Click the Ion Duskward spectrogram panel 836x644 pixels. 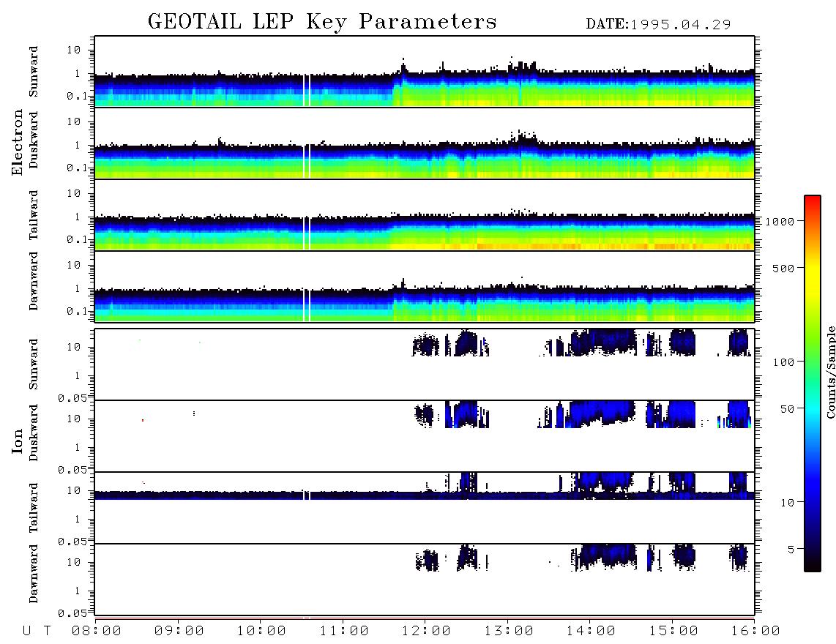tap(425, 436)
